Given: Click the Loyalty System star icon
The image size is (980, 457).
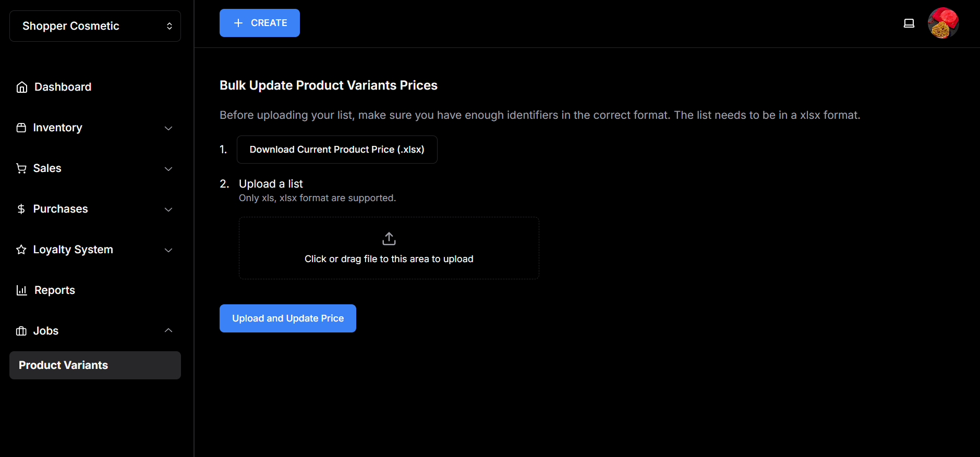Looking at the screenshot, I should click(x=21, y=250).
